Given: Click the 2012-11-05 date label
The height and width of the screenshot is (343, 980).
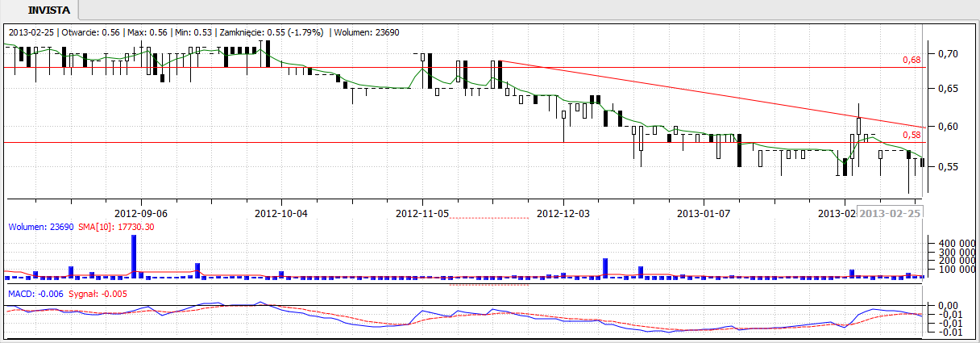Looking at the screenshot, I should [423, 213].
